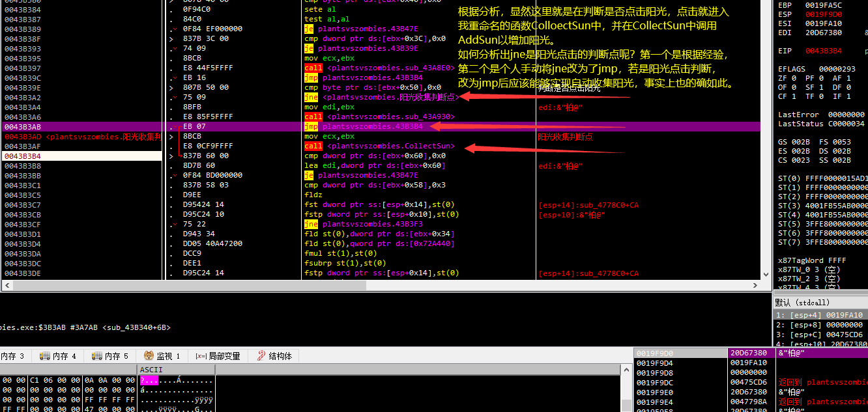The width and height of the screenshot is (868, 412).
Task: Select the ZF flag in registers
Action: pyautogui.click(x=787, y=77)
